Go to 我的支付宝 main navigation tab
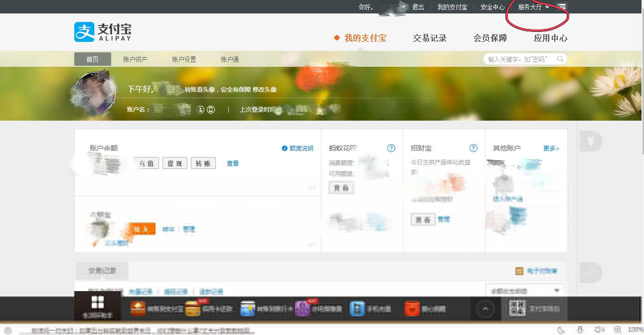Image resolution: width=644 pixels, height=335 pixels. point(365,38)
